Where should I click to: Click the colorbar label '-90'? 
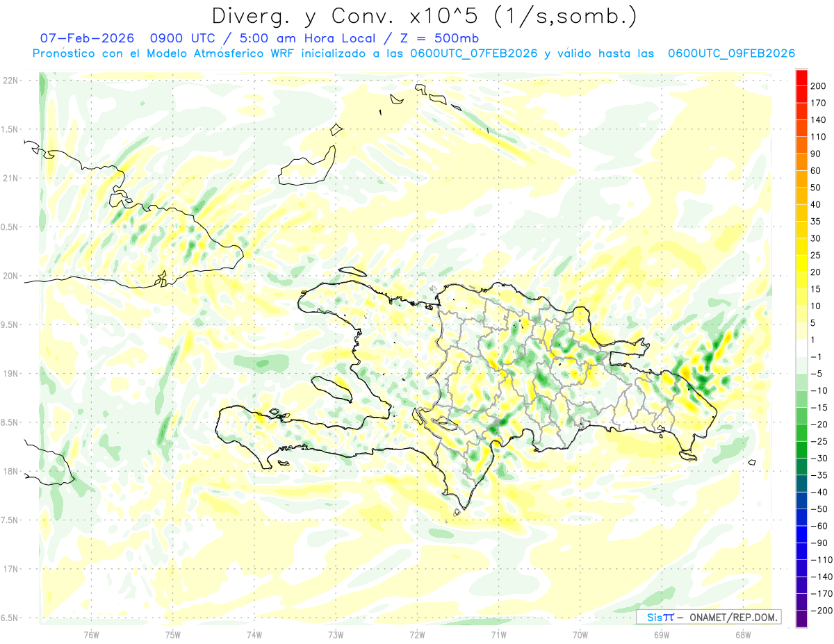(821, 543)
